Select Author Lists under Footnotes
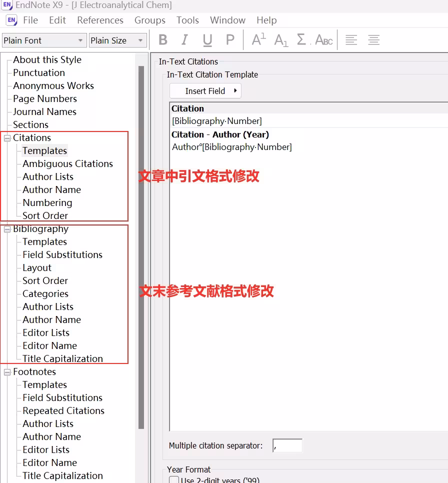This screenshot has height=483, width=448. [x=48, y=424]
